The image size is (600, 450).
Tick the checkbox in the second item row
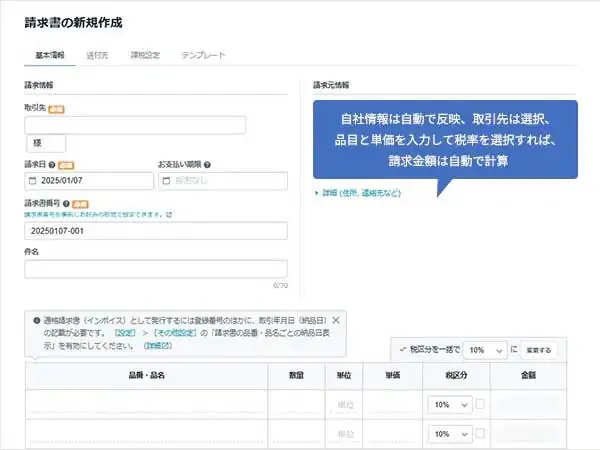click(x=479, y=434)
